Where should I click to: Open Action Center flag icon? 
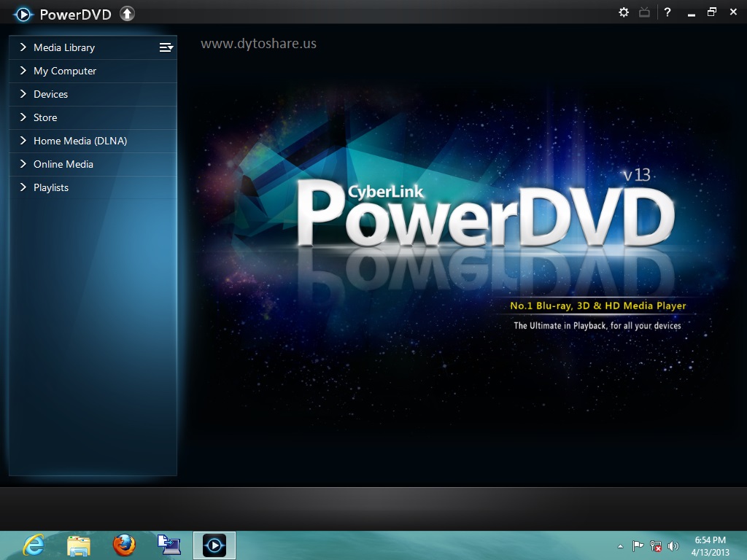click(x=638, y=545)
